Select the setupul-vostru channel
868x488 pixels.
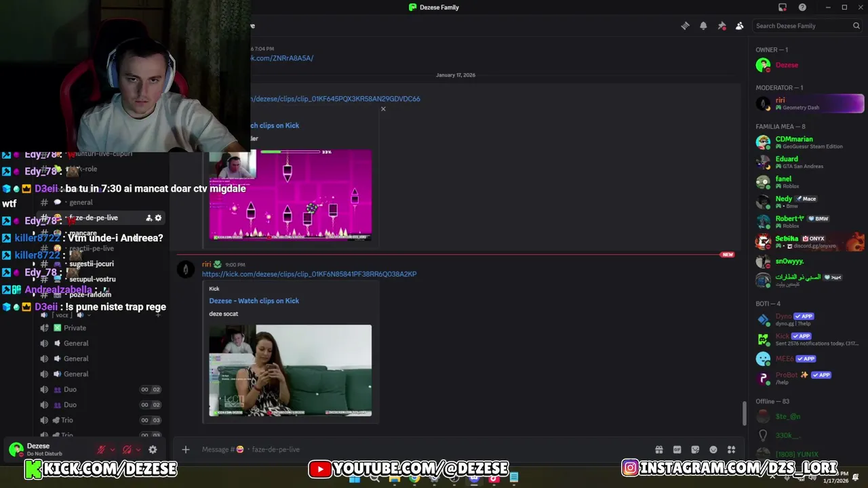[x=102, y=279]
